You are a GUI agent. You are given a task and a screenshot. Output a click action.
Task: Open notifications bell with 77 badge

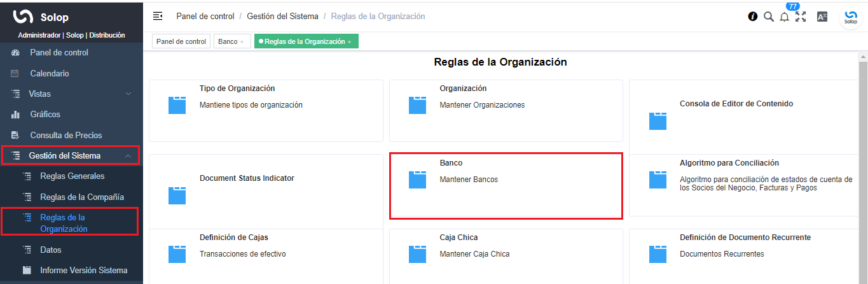tap(785, 17)
